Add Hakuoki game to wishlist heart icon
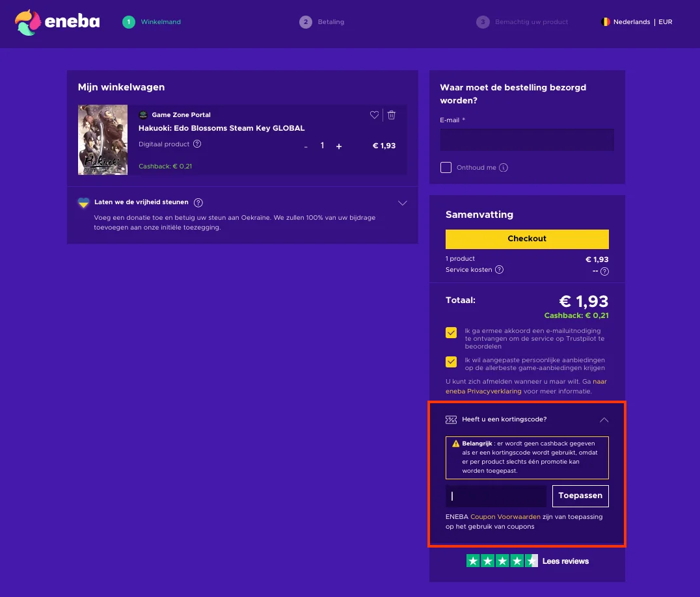The height and width of the screenshot is (597, 700). tap(374, 115)
